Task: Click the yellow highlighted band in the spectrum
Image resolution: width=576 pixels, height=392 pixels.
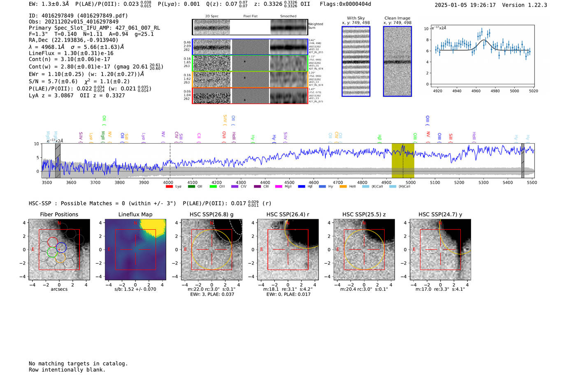Action: point(403,161)
